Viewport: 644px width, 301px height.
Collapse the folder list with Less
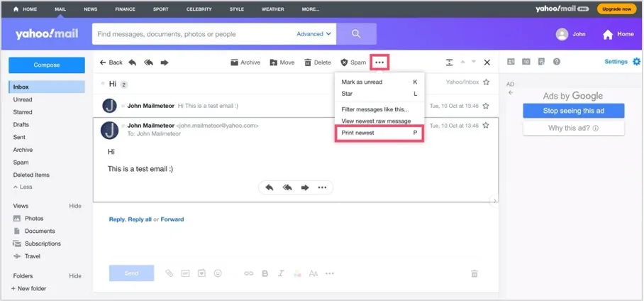coord(23,187)
